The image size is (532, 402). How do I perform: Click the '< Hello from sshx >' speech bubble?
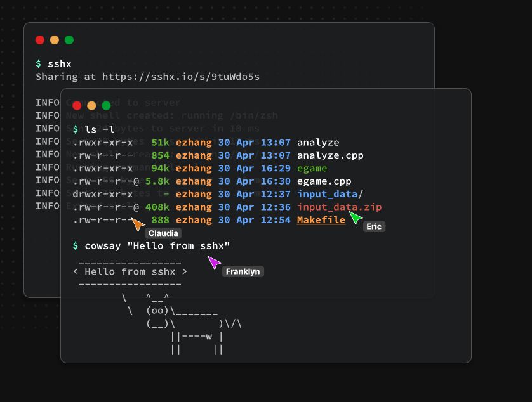click(x=130, y=272)
